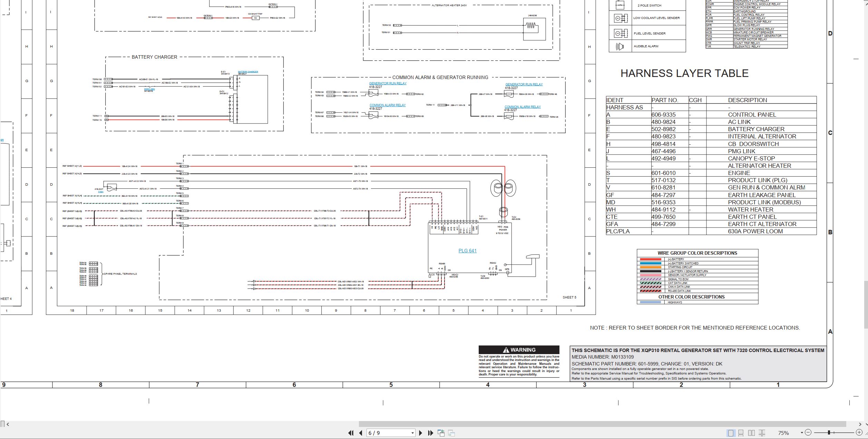
Task: Jump to the last page
Action: (430, 433)
